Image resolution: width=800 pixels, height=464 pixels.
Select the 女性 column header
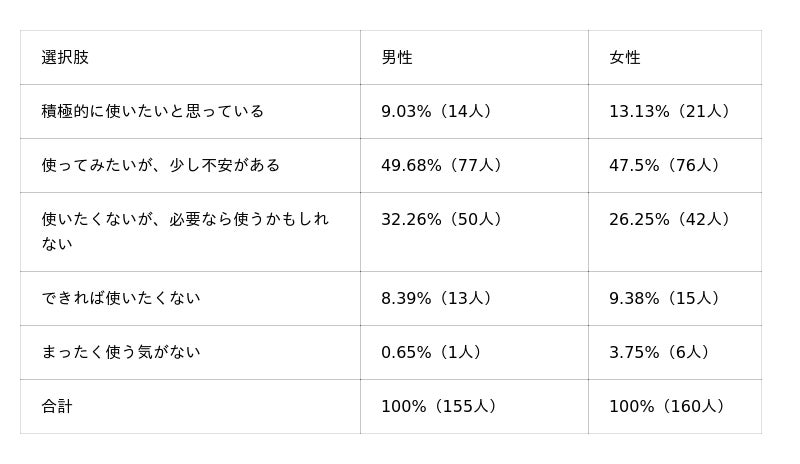click(x=675, y=57)
